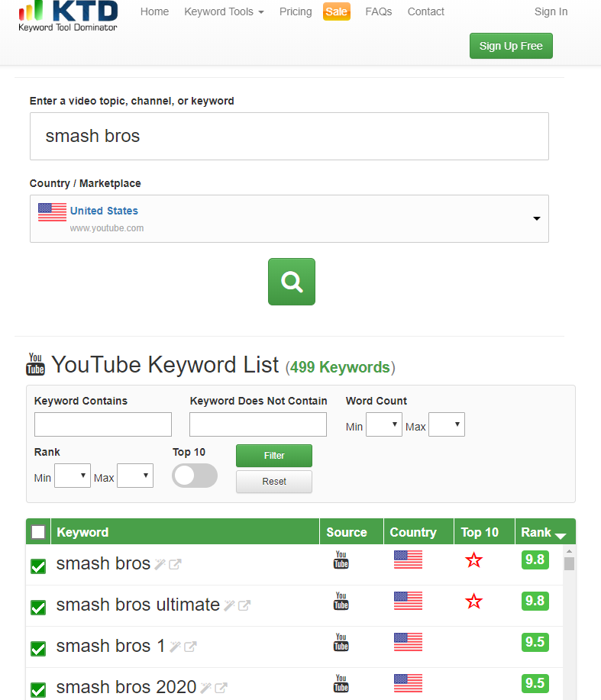Click US flag in 'smash bros 1' row
This screenshot has height=700, width=601.
point(408,642)
